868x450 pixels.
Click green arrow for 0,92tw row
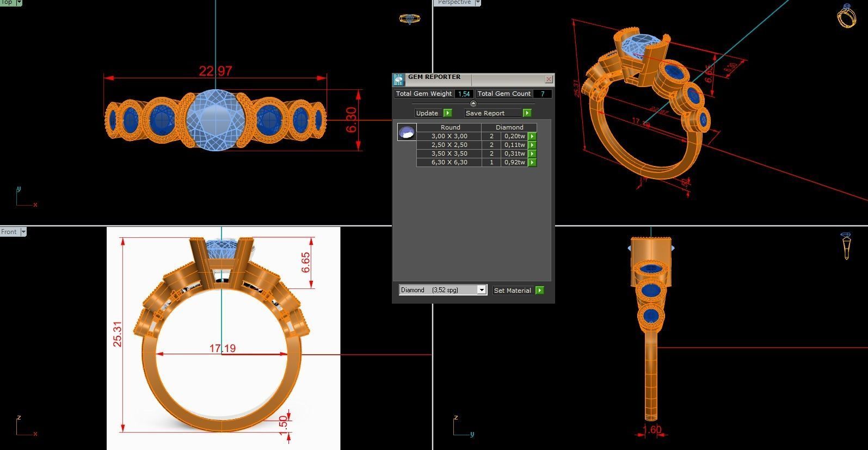532,162
